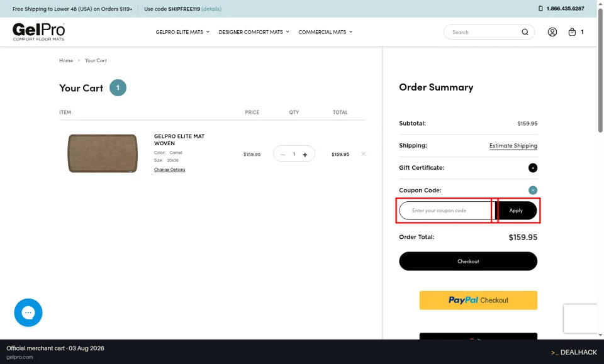Open the chat bubble widget
The image size is (604, 364).
(x=28, y=312)
